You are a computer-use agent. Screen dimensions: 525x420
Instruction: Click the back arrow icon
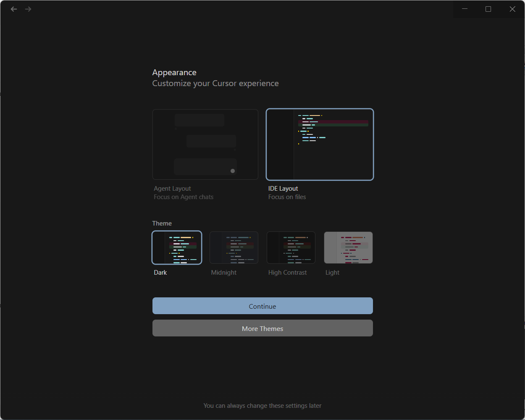(14, 9)
